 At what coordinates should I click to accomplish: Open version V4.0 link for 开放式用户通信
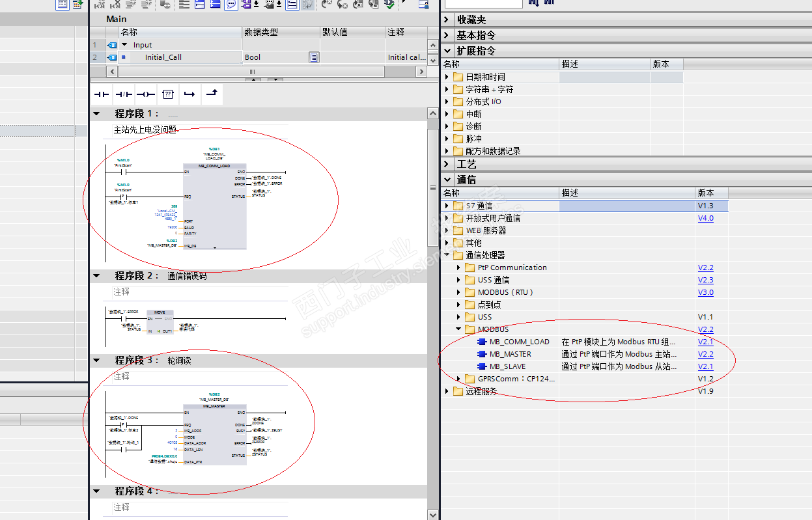click(706, 218)
